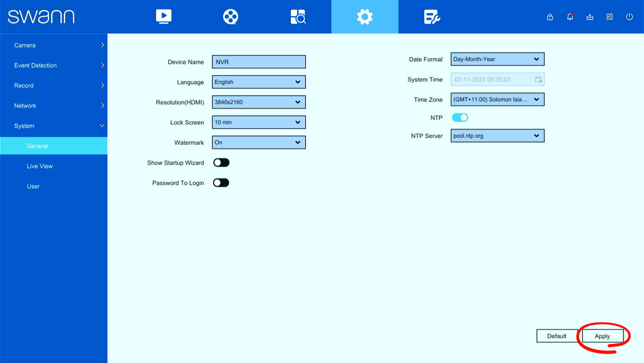Click the Device Name input field
This screenshot has height=363, width=644.
point(259,61)
